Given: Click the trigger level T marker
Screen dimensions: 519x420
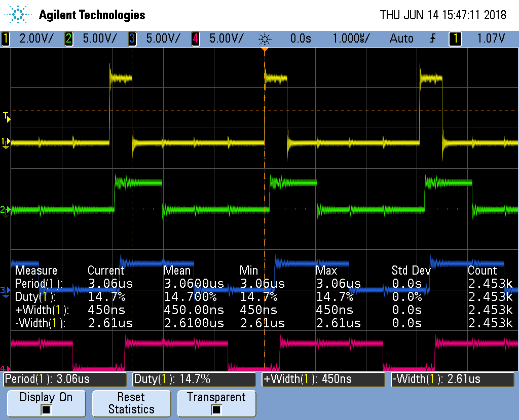Looking at the screenshot, I should (x=5, y=116).
